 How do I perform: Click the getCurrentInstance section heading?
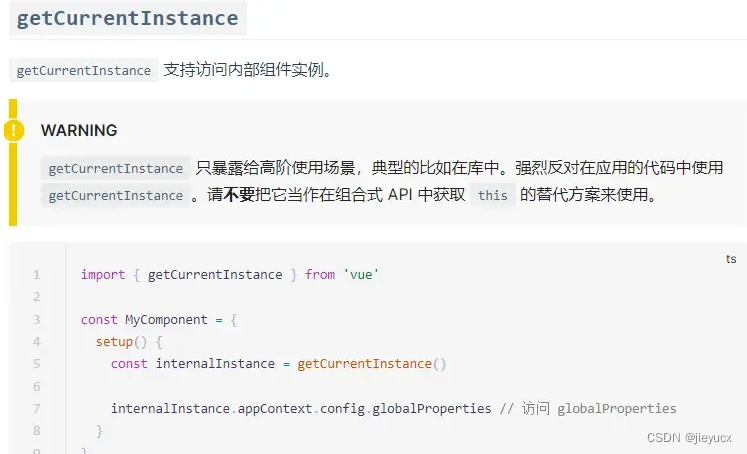point(127,18)
